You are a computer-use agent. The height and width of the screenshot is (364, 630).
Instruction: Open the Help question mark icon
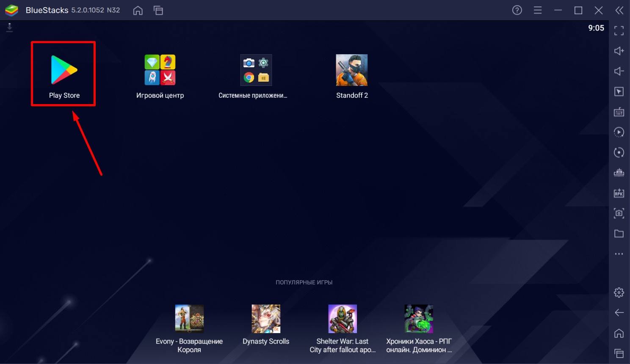517,10
